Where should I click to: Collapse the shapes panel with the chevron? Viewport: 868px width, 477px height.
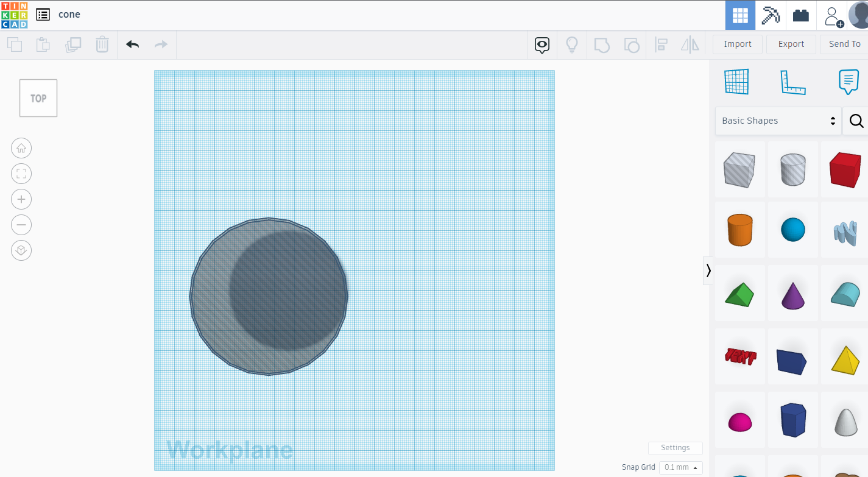(x=708, y=270)
